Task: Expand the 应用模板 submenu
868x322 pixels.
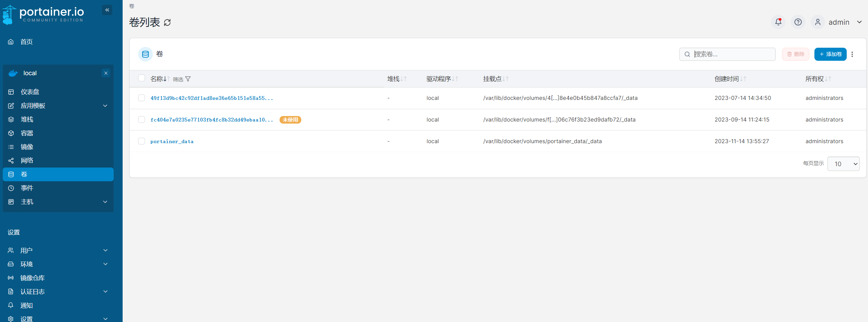Action: tap(105, 106)
